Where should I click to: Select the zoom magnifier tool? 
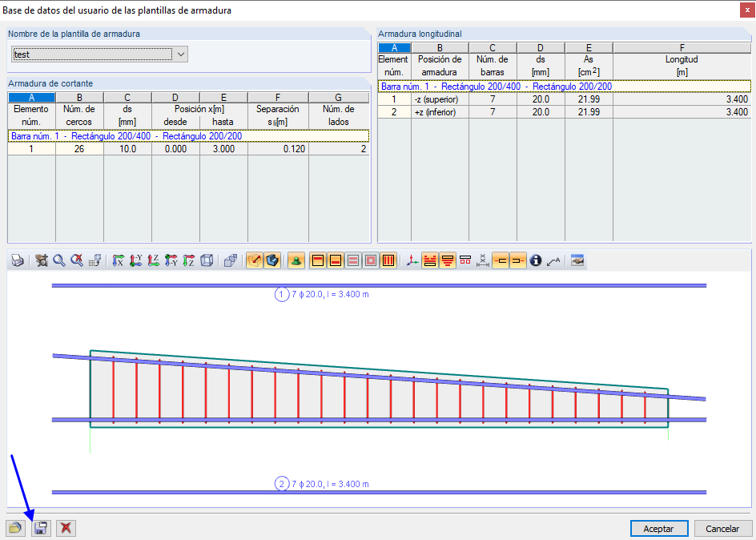(x=59, y=261)
